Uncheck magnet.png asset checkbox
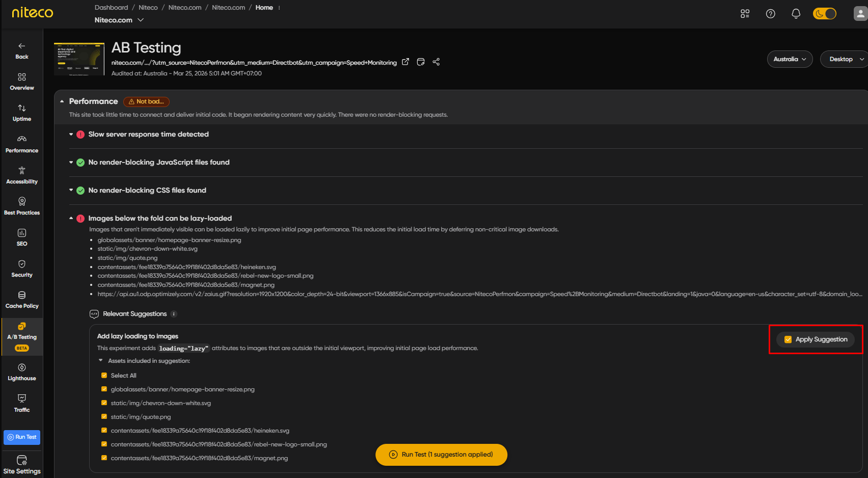 click(104, 458)
